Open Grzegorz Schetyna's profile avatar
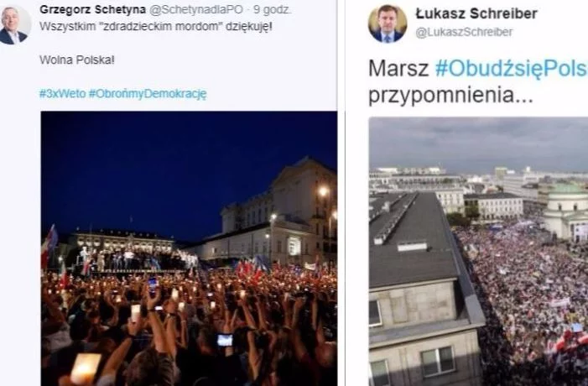 (x=14, y=25)
